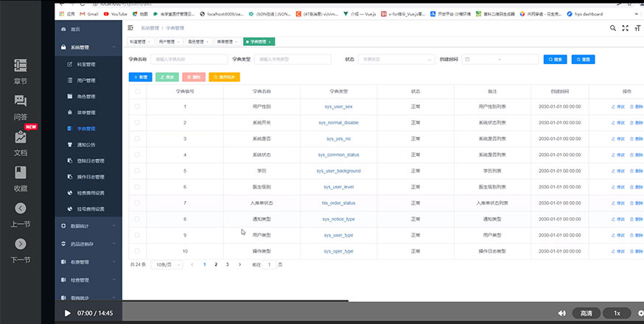Image resolution: width=644 pixels, height=324 pixels.
Task: Go to pagination page 2
Action: [216, 265]
